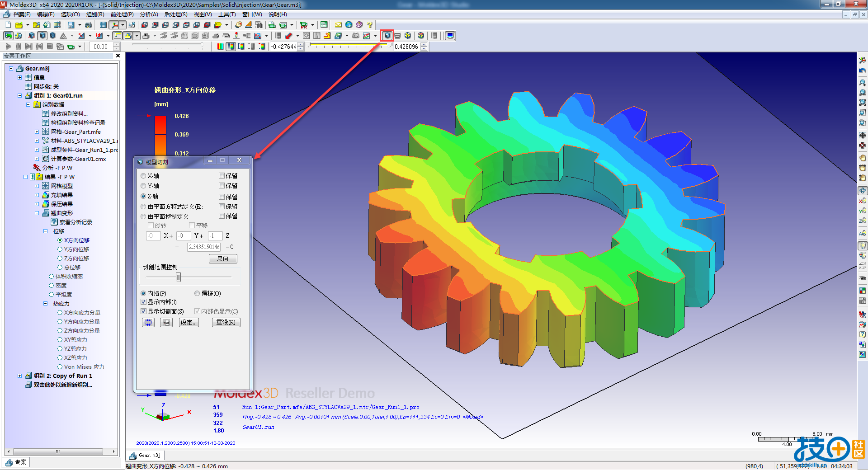Click the print icon in toolbar

click(x=89, y=25)
